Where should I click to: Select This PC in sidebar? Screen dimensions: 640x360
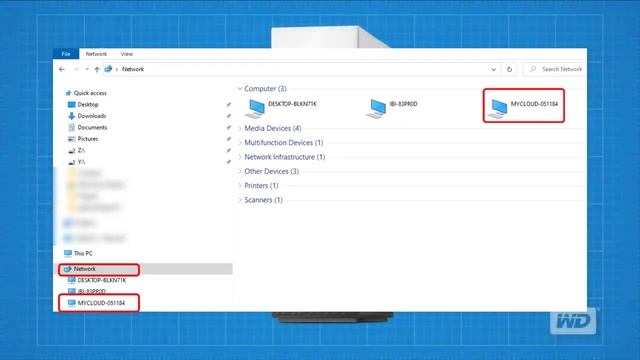[83, 253]
